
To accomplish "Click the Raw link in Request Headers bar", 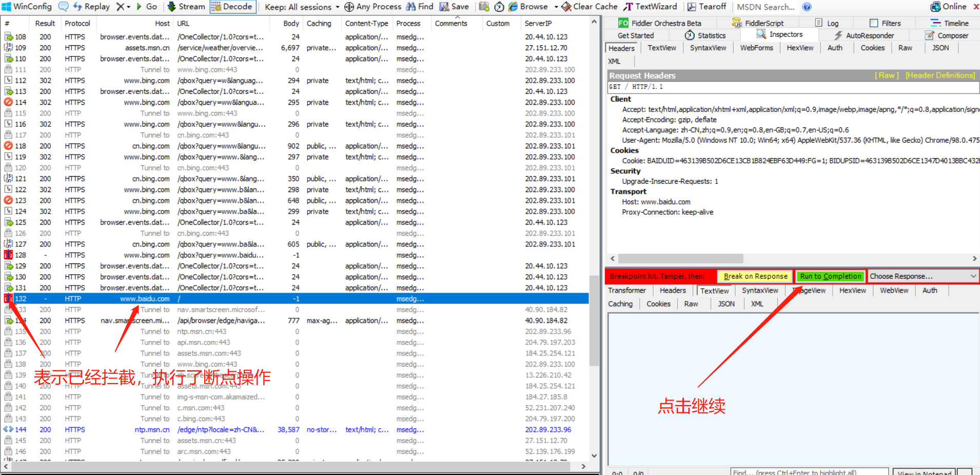I will (x=887, y=75).
